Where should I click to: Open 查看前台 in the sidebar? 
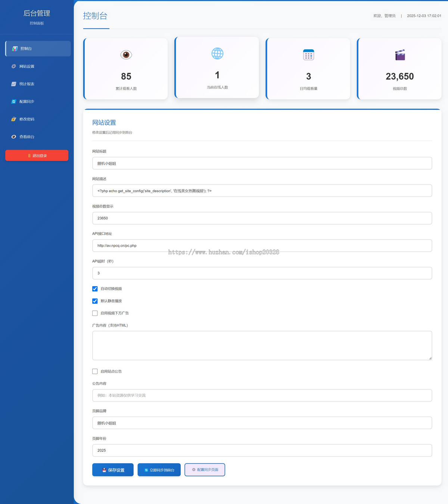[27, 137]
